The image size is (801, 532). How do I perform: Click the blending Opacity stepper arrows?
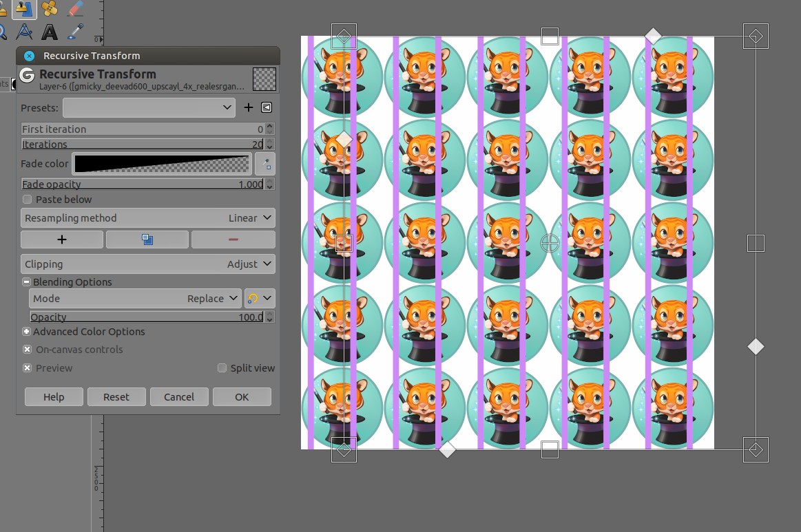point(270,317)
